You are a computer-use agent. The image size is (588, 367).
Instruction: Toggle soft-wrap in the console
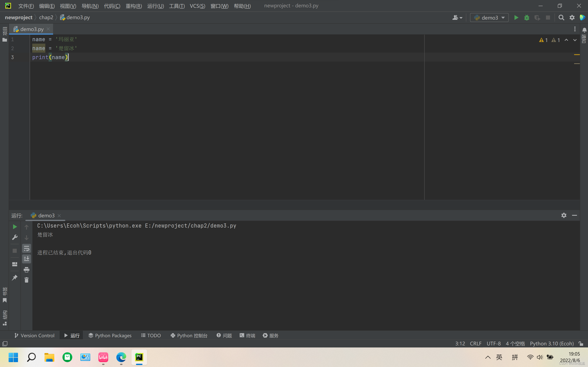click(27, 248)
